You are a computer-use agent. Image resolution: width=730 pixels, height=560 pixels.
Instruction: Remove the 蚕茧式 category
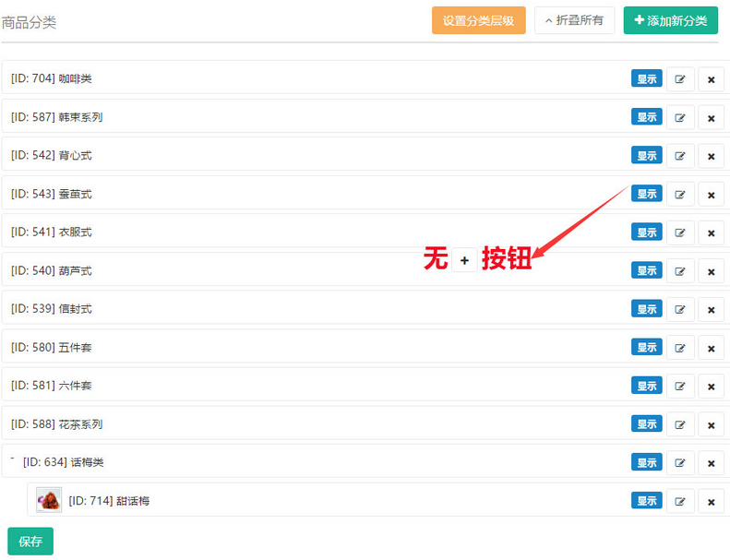pos(711,195)
